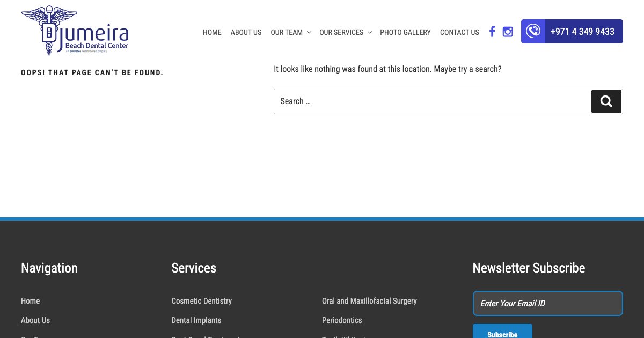
Task: Open the Dental Implants service link
Action: 196,320
